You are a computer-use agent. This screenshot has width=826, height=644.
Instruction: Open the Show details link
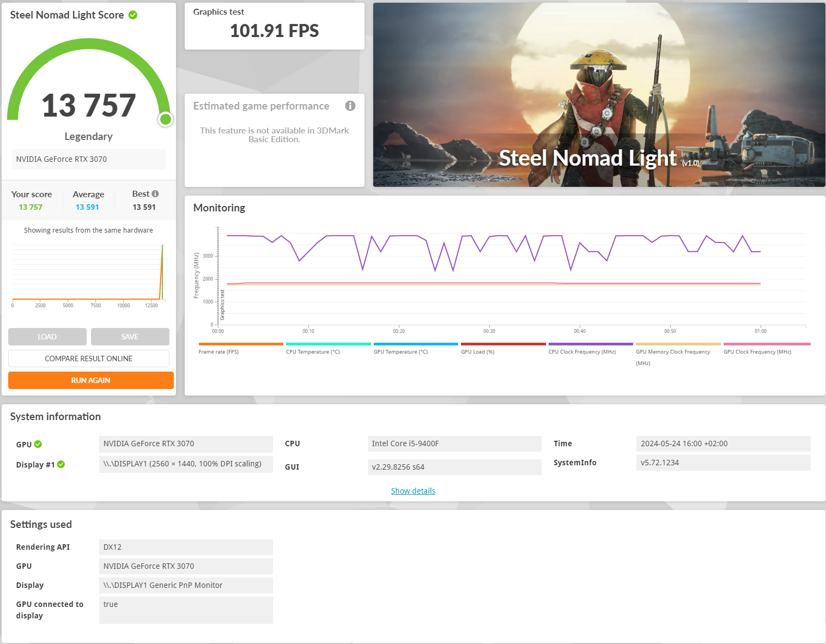pyautogui.click(x=413, y=491)
